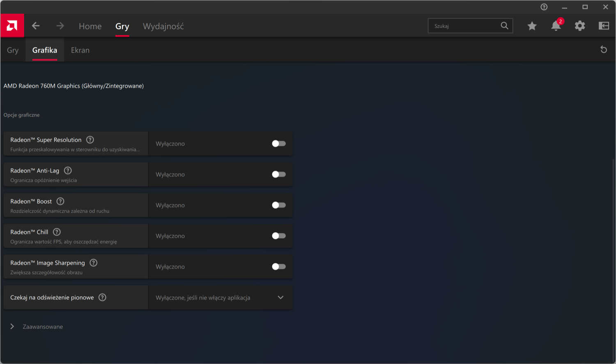Minimize the AMD Software window
The height and width of the screenshot is (364, 616).
pos(565,7)
